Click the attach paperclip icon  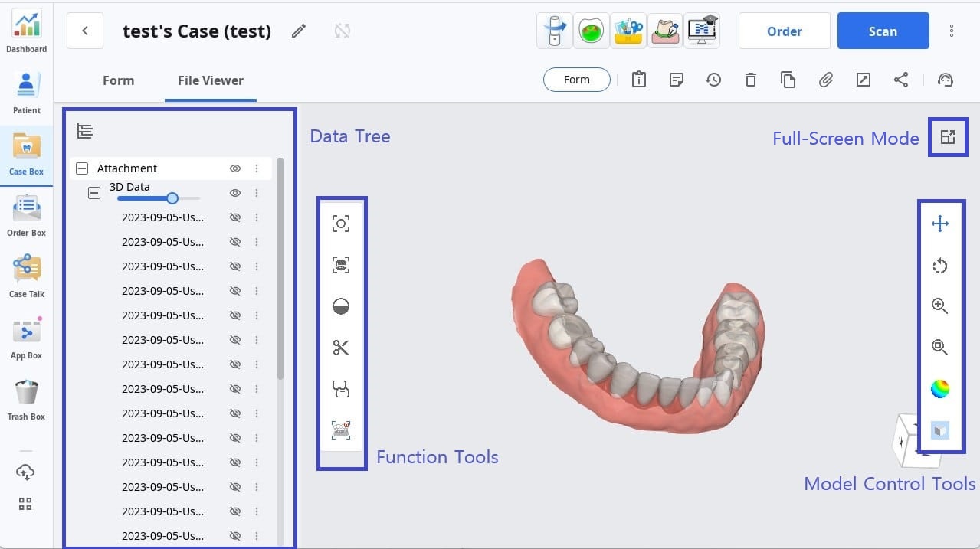[x=825, y=80]
